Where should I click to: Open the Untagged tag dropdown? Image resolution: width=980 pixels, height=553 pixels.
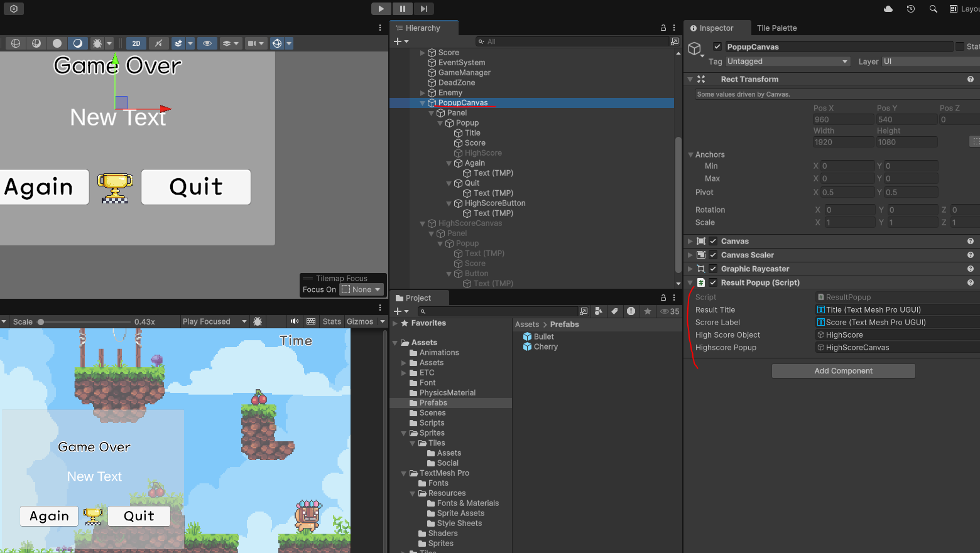pyautogui.click(x=788, y=62)
